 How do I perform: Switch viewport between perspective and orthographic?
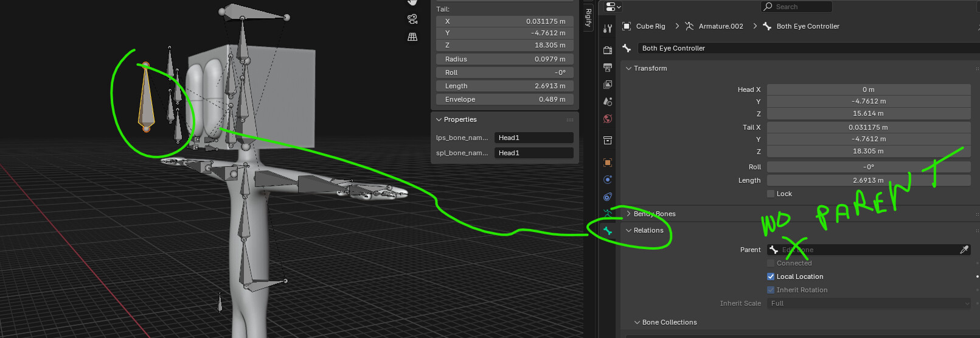[412, 37]
